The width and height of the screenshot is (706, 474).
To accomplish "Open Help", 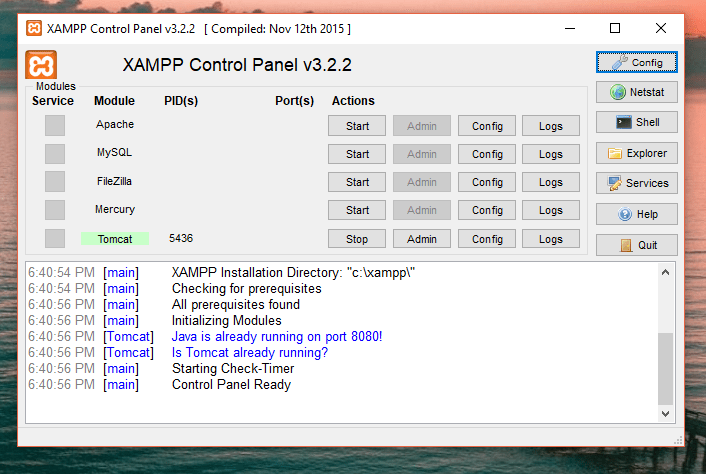I will pyautogui.click(x=637, y=214).
